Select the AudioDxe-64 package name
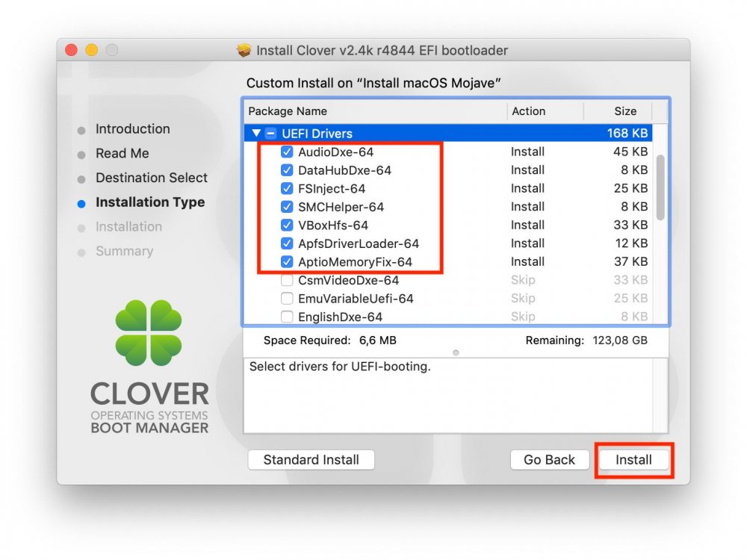Image resolution: width=747 pixels, height=560 pixels. (x=336, y=152)
